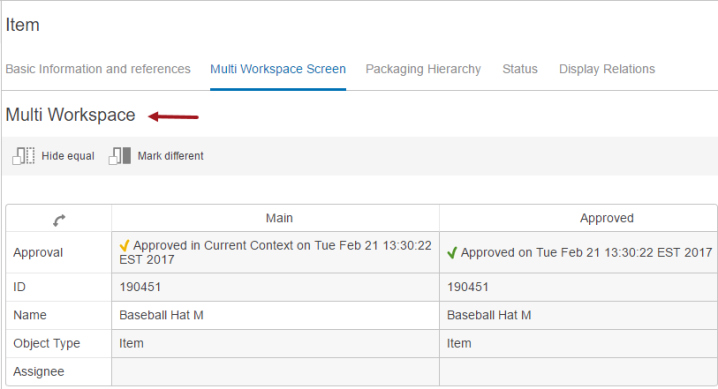Switch to the Packaging Hierarchy tab
Screen dimensions: 718x389
[x=423, y=69]
